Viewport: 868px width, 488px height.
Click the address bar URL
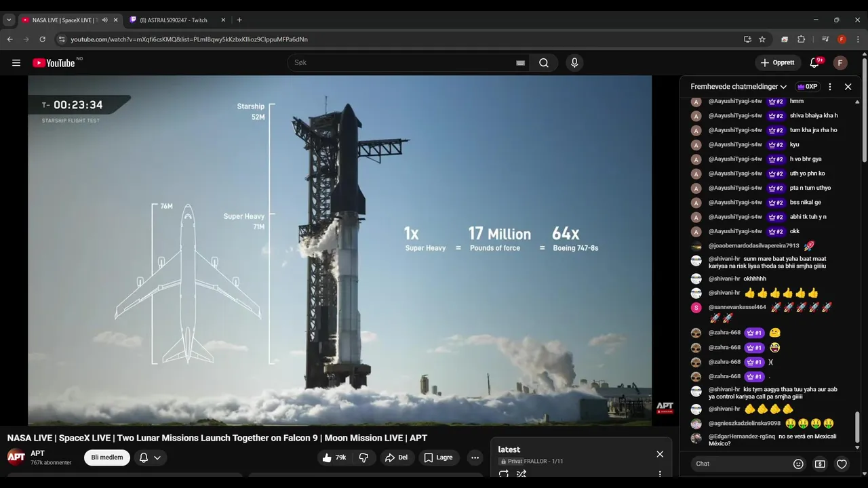pos(189,39)
